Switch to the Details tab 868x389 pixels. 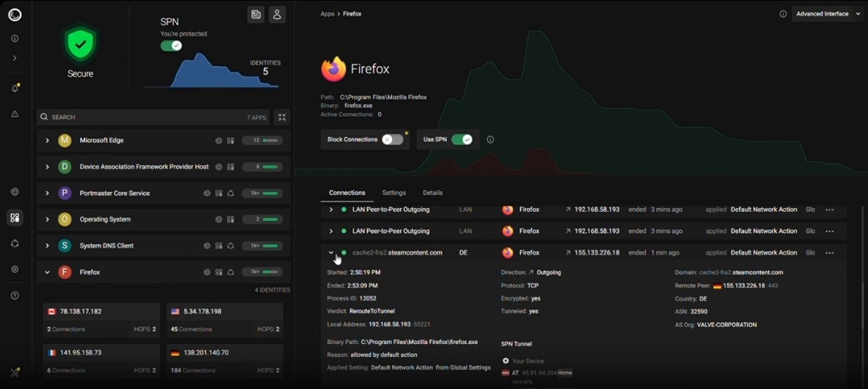click(x=432, y=192)
